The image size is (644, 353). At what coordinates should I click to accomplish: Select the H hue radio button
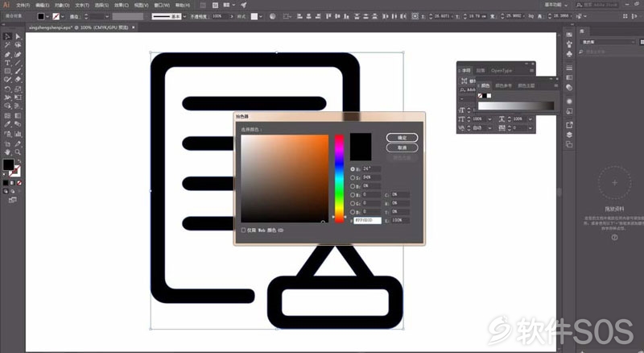353,169
